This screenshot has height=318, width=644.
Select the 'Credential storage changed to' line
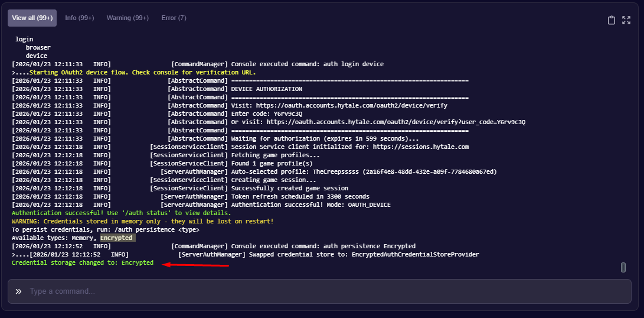pos(83,262)
